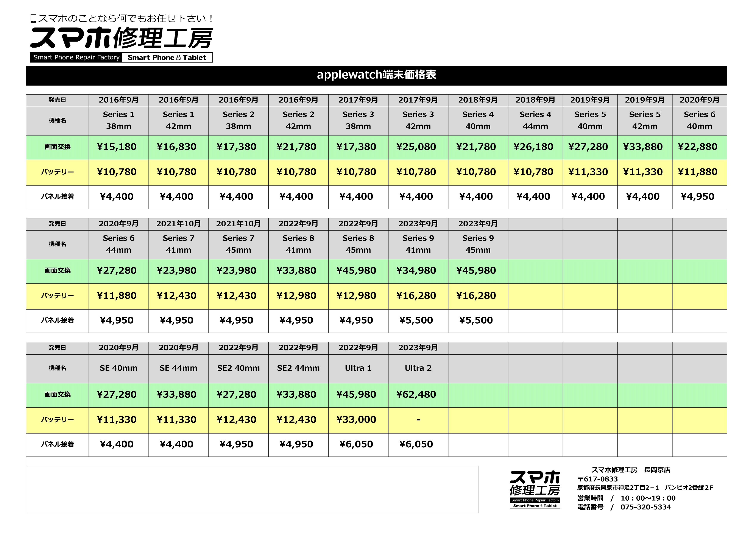This screenshot has width=756, height=534.
Task: Select the ¥33,000 Ultra 1 battery price
Action: (356, 420)
